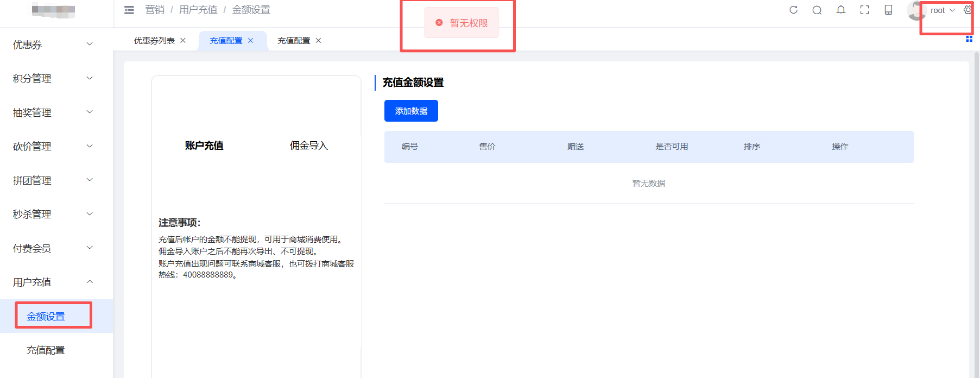This screenshot has width=980, height=378.
Task: Click the mobile device preview icon
Action: pyautogui.click(x=888, y=10)
